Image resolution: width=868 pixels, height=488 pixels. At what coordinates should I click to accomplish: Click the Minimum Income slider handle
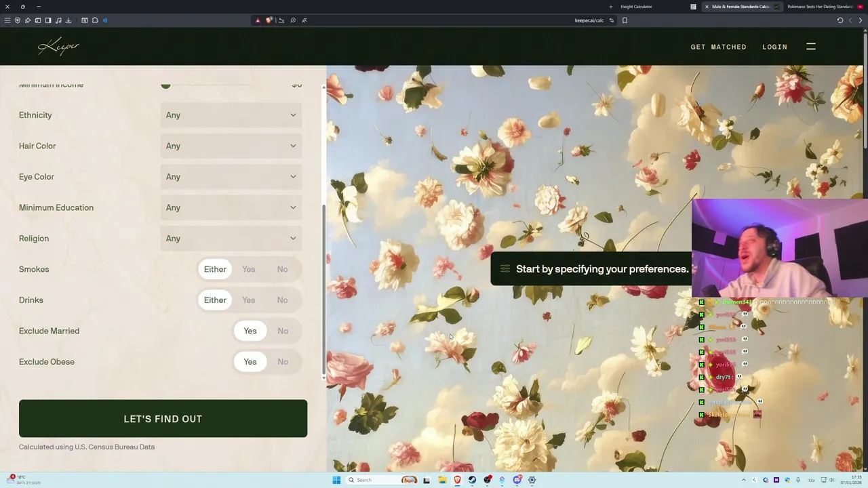(x=165, y=85)
